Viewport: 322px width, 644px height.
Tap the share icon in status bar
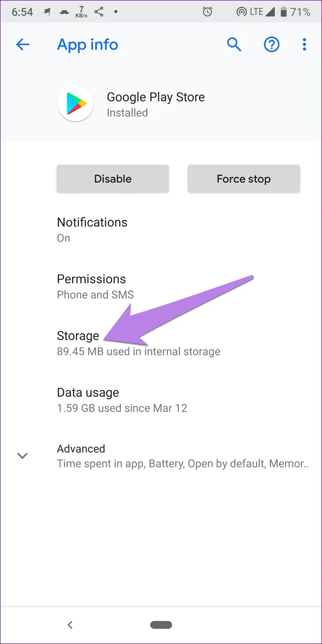(99, 12)
